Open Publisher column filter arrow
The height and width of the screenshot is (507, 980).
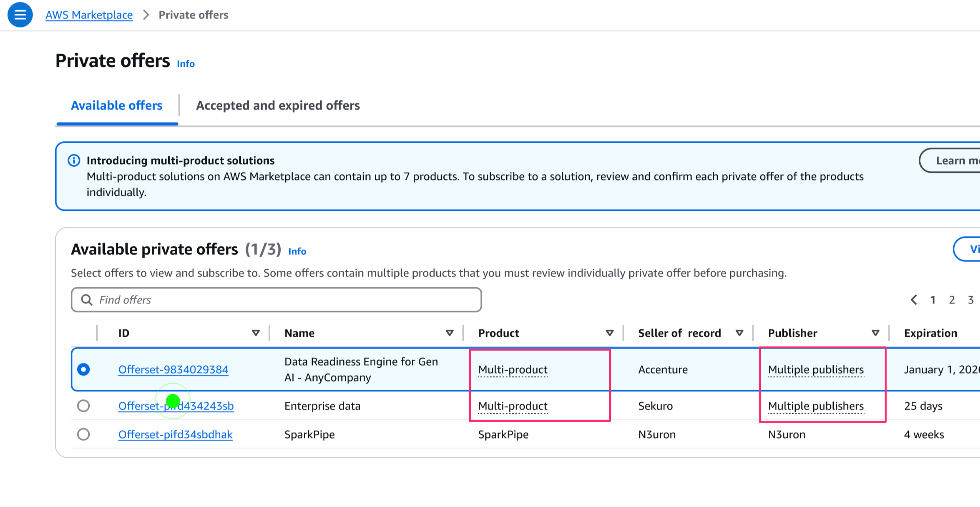[x=875, y=333]
